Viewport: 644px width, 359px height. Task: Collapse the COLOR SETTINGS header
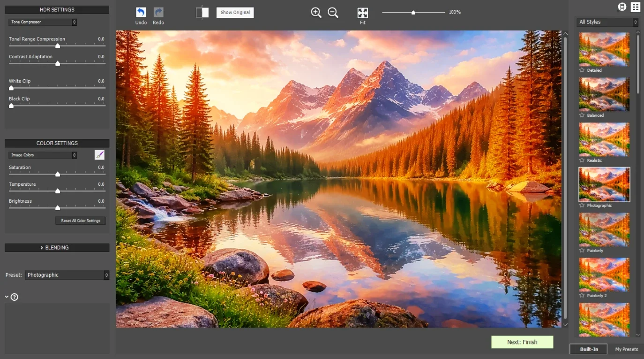point(57,143)
